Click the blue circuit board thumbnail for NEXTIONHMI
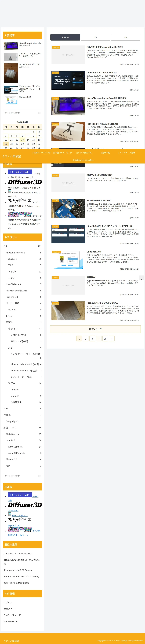Screen dimensions: 145x644 coord(68,208)
